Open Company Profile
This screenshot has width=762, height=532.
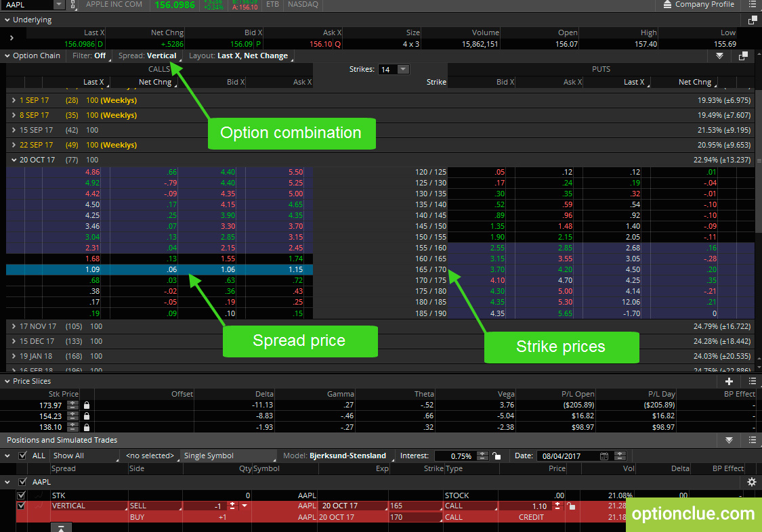tap(698, 4)
